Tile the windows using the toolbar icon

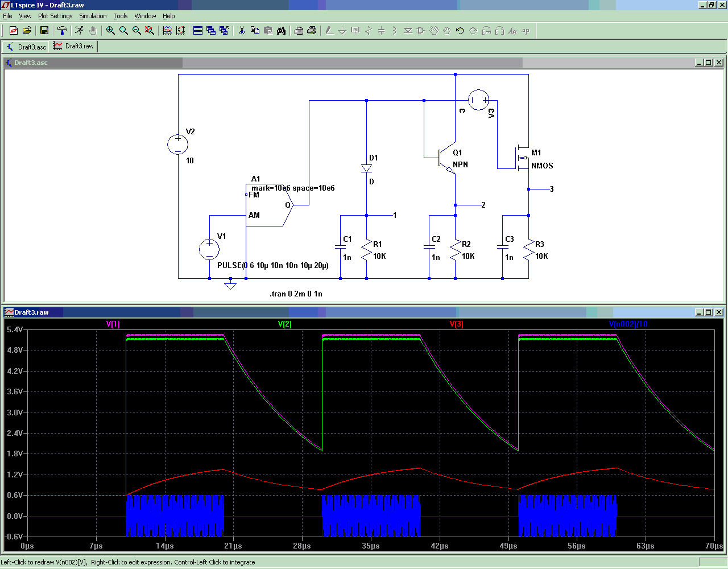tap(198, 31)
